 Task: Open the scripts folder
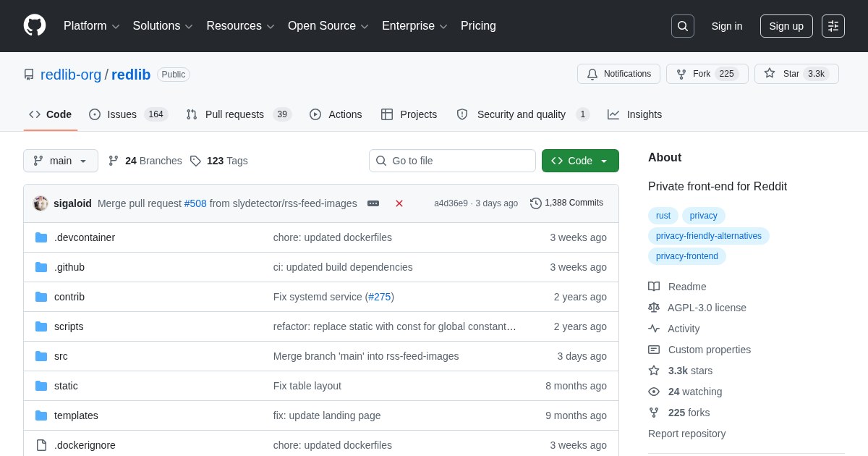pos(69,326)
